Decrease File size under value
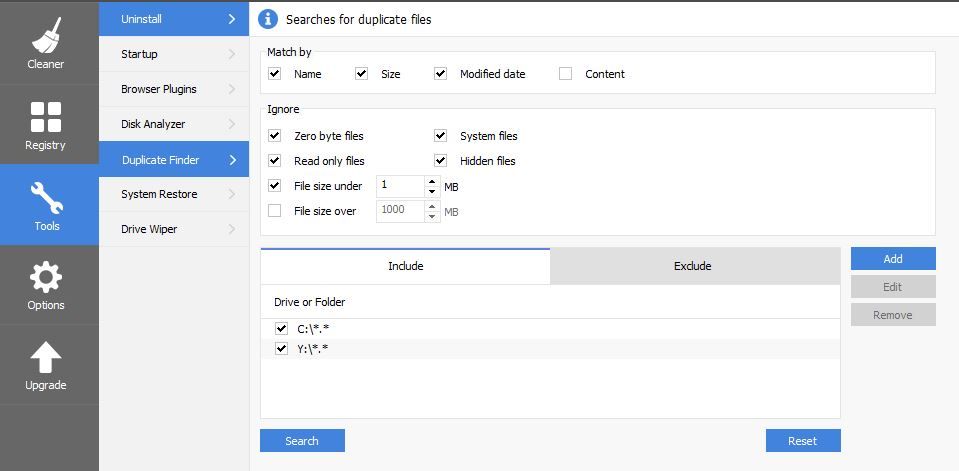The height and width of the screenshot is (471, 959). [432, 191]
